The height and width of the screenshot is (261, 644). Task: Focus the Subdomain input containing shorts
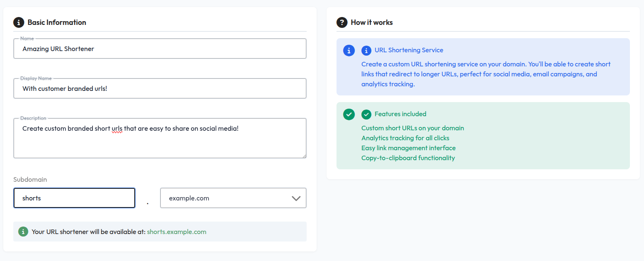[x=74, y=198]
